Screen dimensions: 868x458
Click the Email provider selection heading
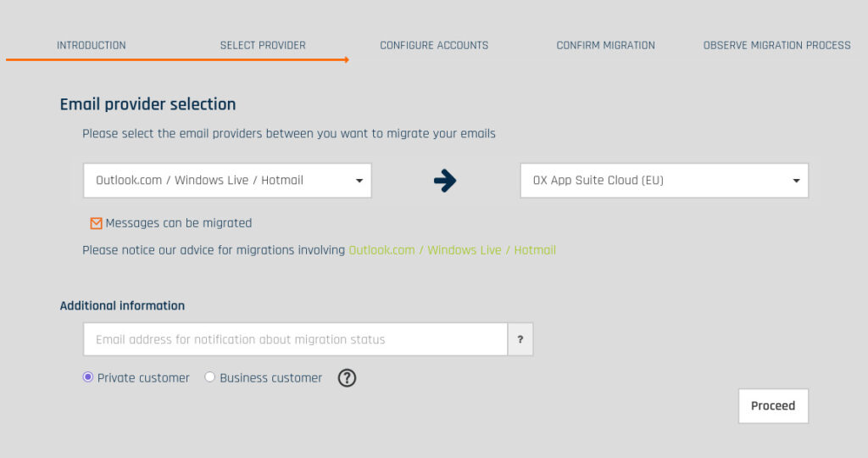point(147,104)
